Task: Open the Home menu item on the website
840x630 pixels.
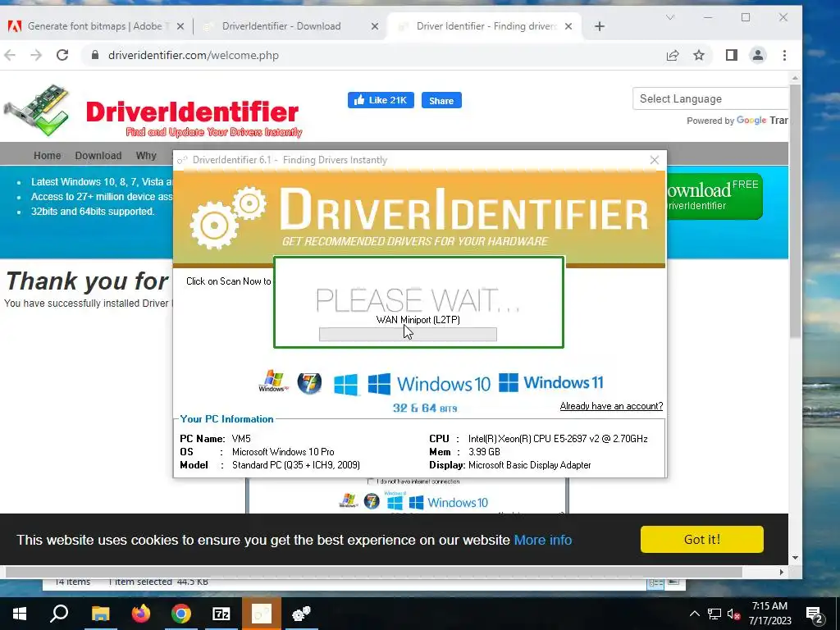Action: click(47, 155)
